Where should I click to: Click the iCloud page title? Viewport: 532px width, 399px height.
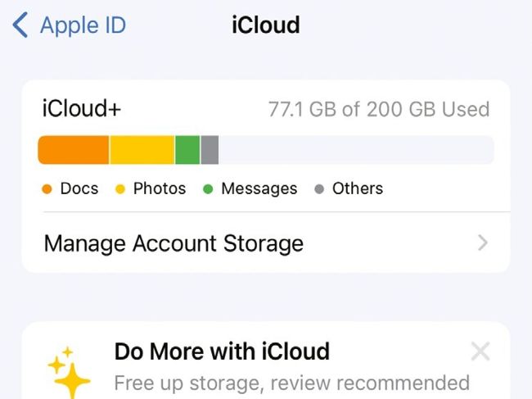point(266,25)
